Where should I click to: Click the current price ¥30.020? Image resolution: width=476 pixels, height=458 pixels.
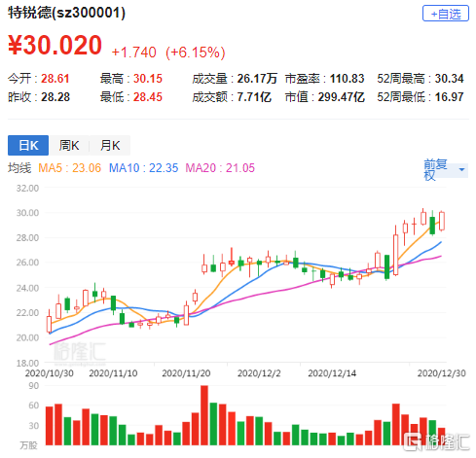click(x=55, y=45)
